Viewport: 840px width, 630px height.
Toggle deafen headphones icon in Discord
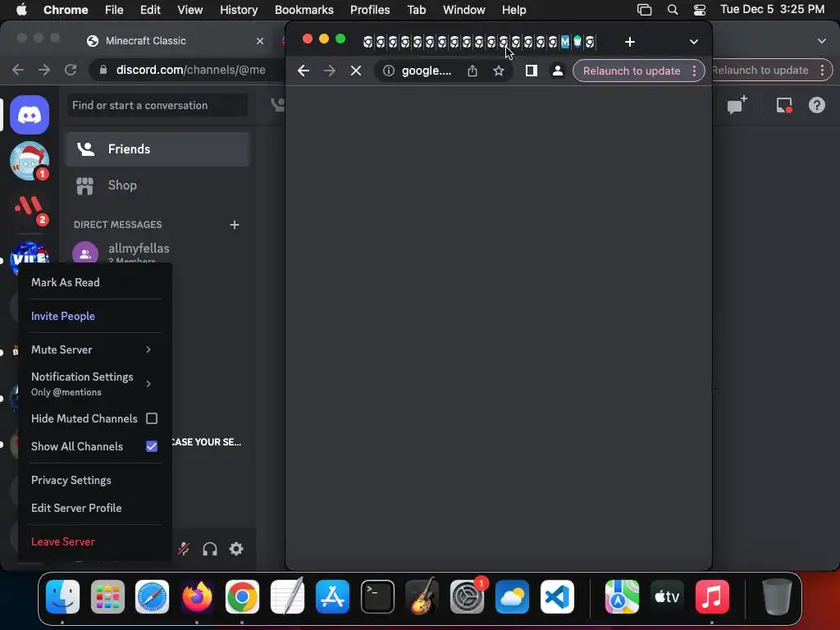(x=210, y=549)
